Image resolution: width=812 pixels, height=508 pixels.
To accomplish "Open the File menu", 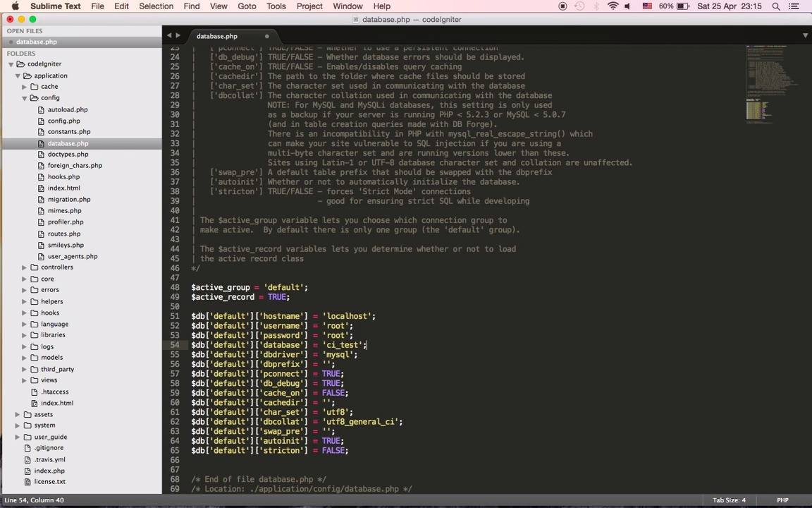I will [x=97, y=6].
